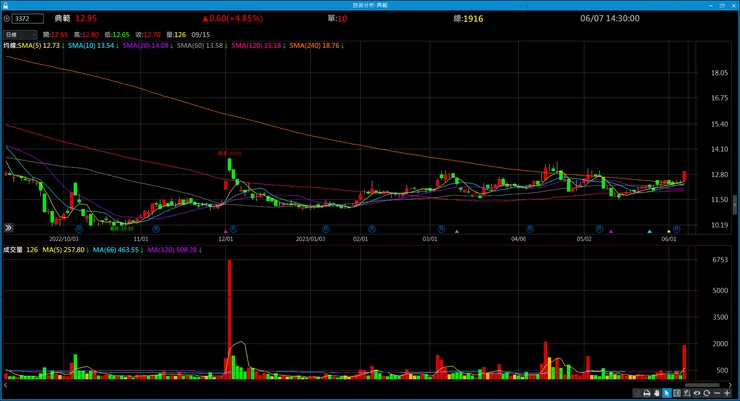Click the SMA(240) 18.76 legend label
740x401 pixels.
coord(314,46)
